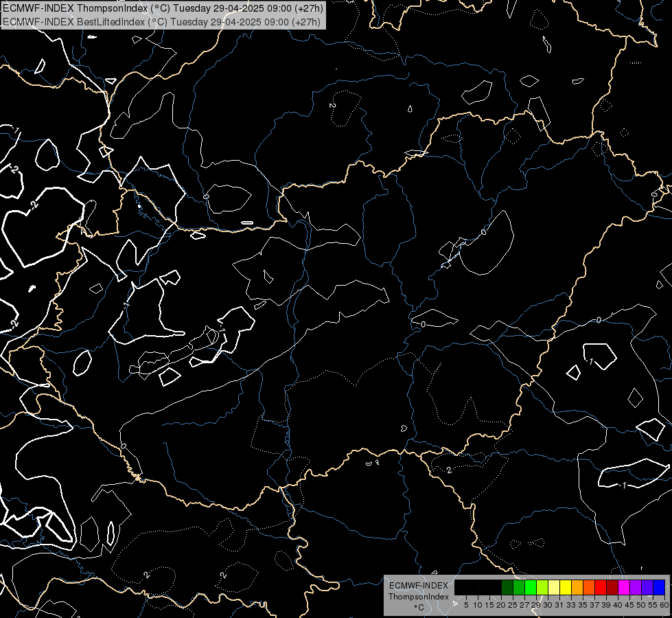The width and height of the screenshot is (672, 618).
Task: Click the °C unit label in legend
Action: point(419,607)
